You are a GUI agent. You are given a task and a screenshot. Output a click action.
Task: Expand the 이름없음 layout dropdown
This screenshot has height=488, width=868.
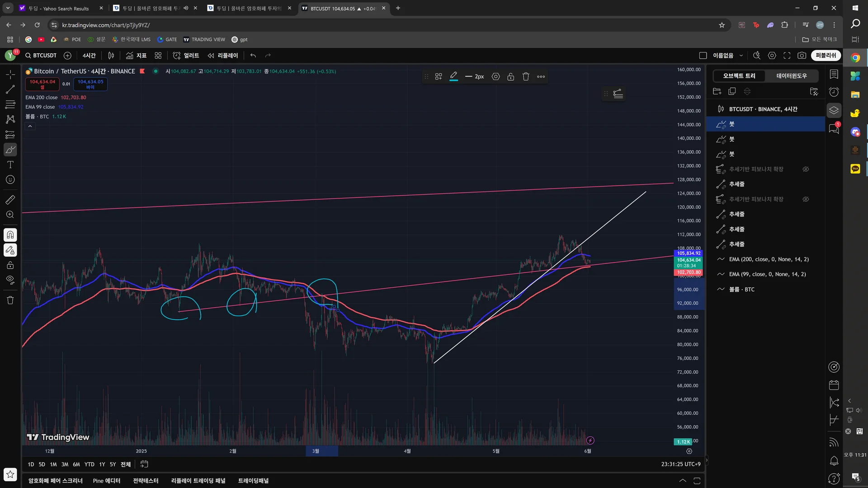pyautogui.click(x=741, y=56)
